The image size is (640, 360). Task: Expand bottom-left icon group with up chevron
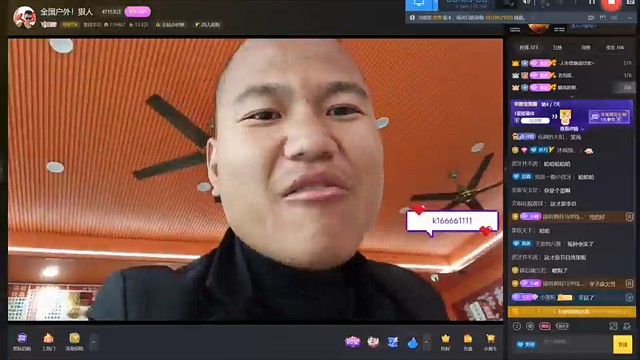pyautogui.click(x=93, y=342)
